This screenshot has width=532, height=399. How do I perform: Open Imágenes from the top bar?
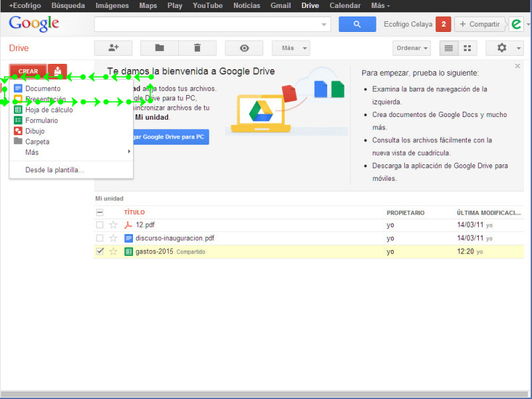pyautogui.click(x=112, y=6)
